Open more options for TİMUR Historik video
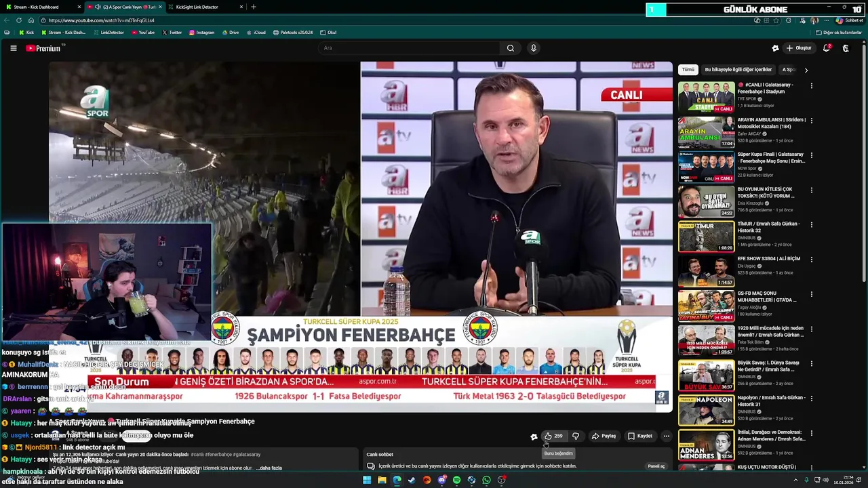868x488 pixels. (x=811, y=224)
